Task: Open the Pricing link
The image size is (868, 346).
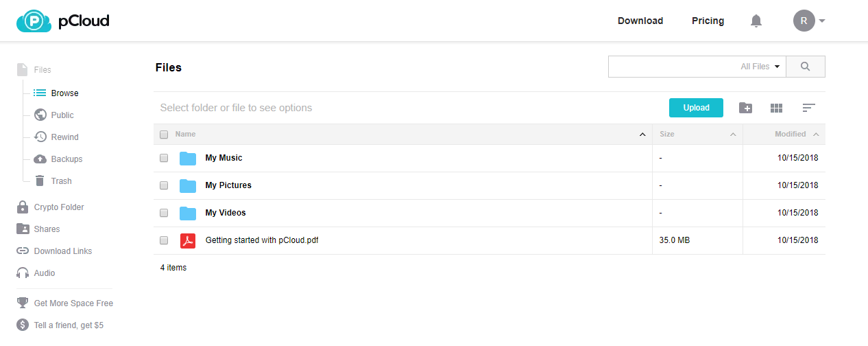Action: click(708, 21)
